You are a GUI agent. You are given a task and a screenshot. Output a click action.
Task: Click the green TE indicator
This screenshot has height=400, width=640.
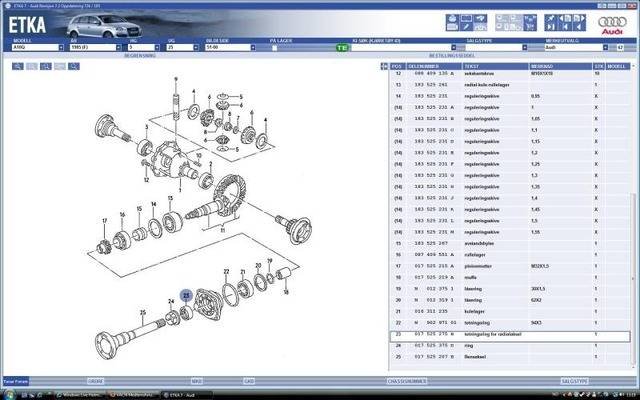pos(342,47)
